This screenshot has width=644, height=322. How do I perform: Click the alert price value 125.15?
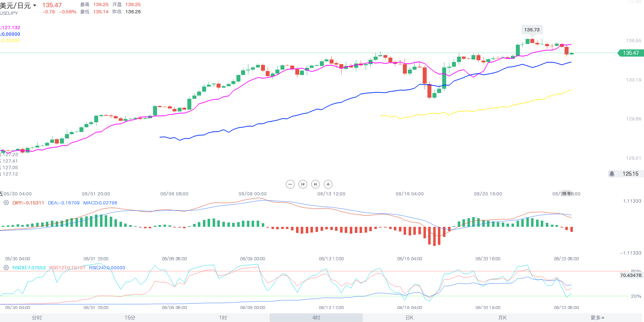(x=630, y=174)
